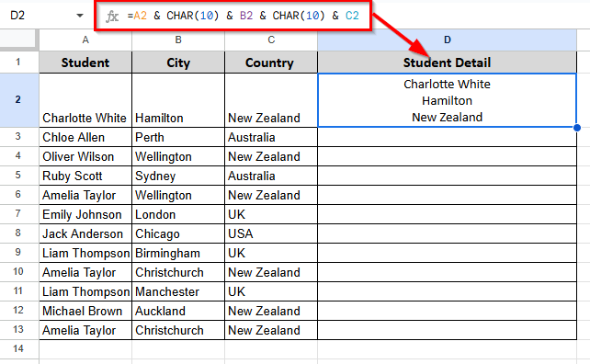Select the Charlotte White cell in column A
Screen dimensions: 590x364
85,100
